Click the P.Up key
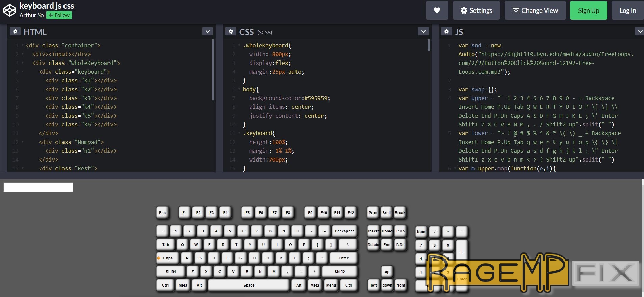This screenshot has height=297, width=644. [x=400, y=231]
